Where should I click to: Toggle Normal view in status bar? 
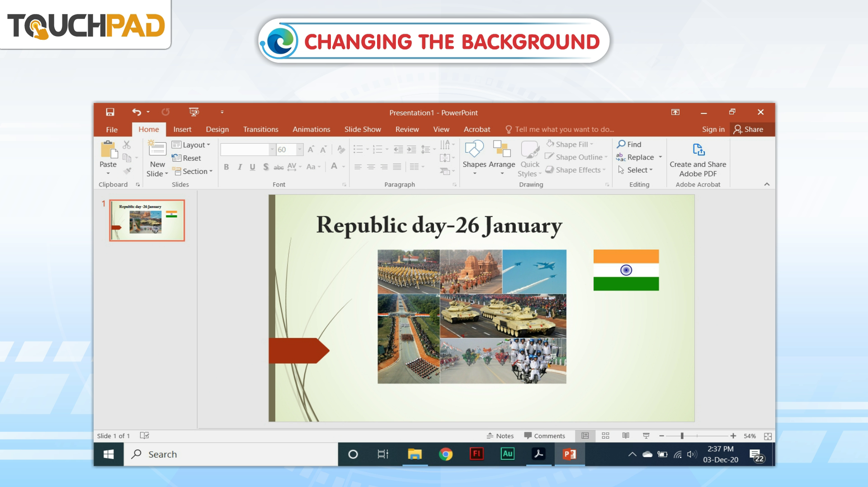click(585, 435)
